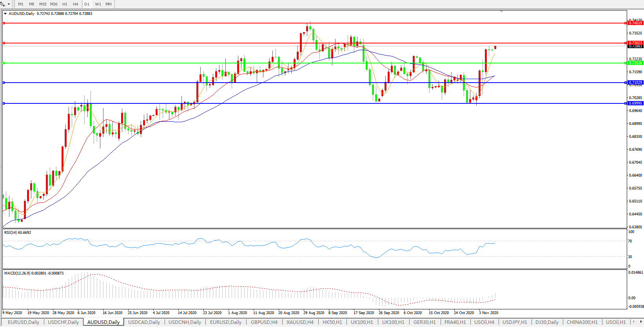Switch timeframe to M1
Viewport: 644px width, 327px height.
point(21,4)
